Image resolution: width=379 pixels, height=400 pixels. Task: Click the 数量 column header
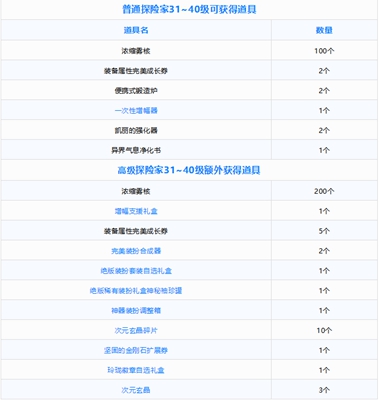click(324, 30)
